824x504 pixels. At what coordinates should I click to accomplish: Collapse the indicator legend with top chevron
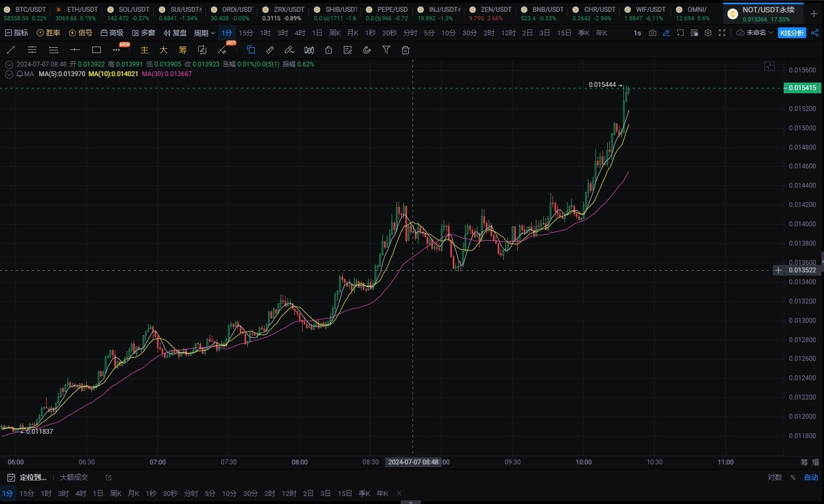(x=9, y=64)
